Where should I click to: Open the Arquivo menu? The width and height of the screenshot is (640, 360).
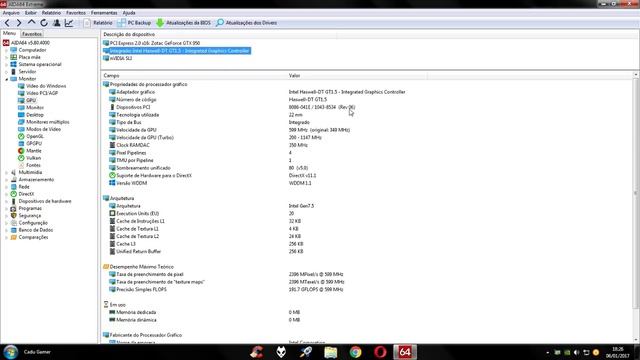(11, 13)
